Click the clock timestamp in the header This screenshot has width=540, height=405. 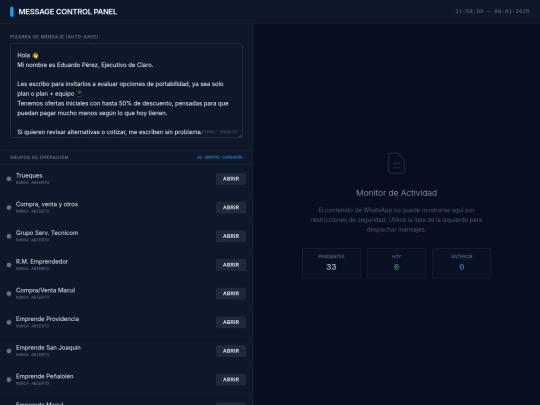(492, 11)
